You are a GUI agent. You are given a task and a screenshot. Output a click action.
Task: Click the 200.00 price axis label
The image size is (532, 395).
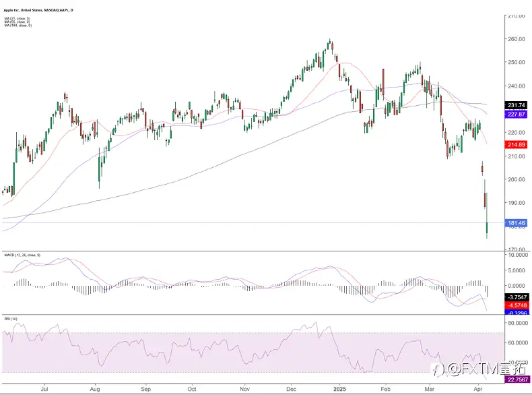coord(517,179)
